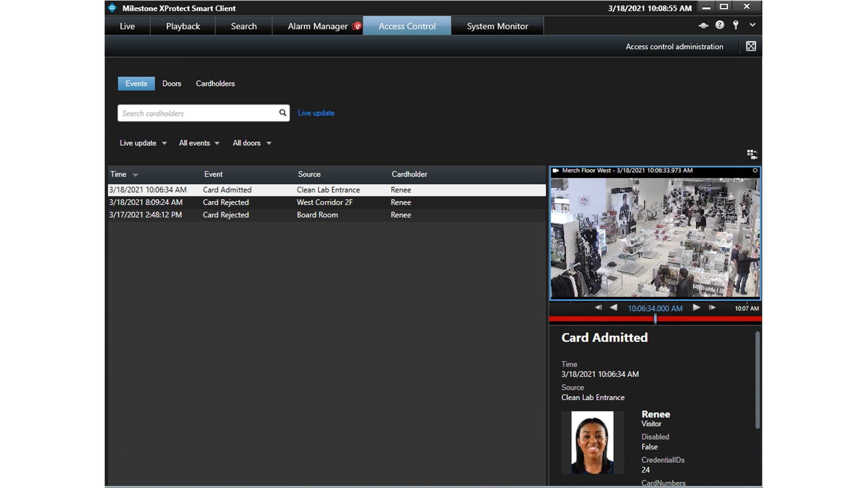Open Access control administration

pos(674,47)
